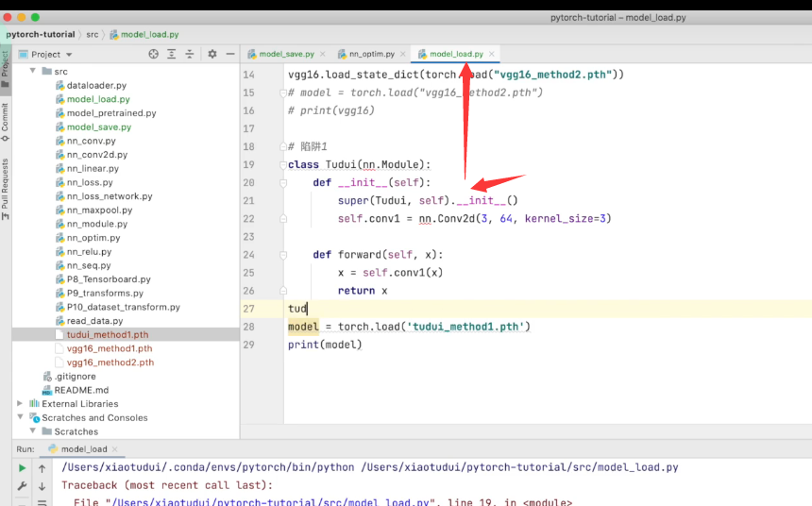
Task: Click print(model) on line 29
Action: coord(325,345)
